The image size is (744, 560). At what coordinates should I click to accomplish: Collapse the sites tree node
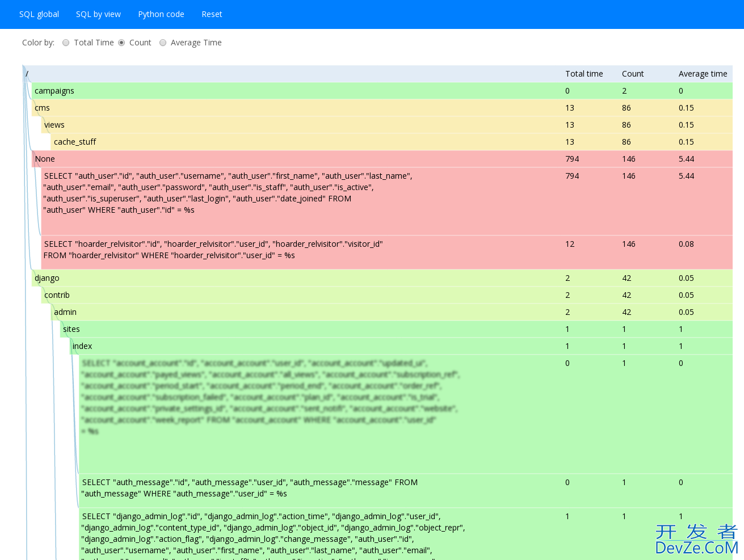396,329
